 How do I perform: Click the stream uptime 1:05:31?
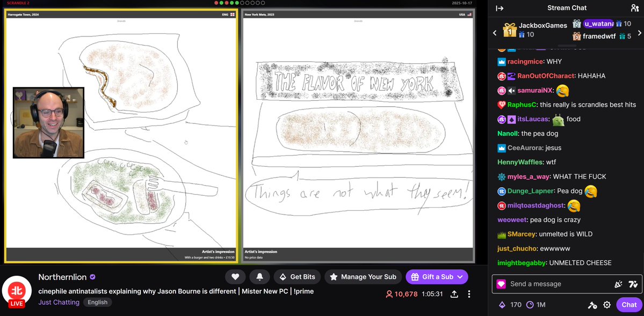pos(433,294)
